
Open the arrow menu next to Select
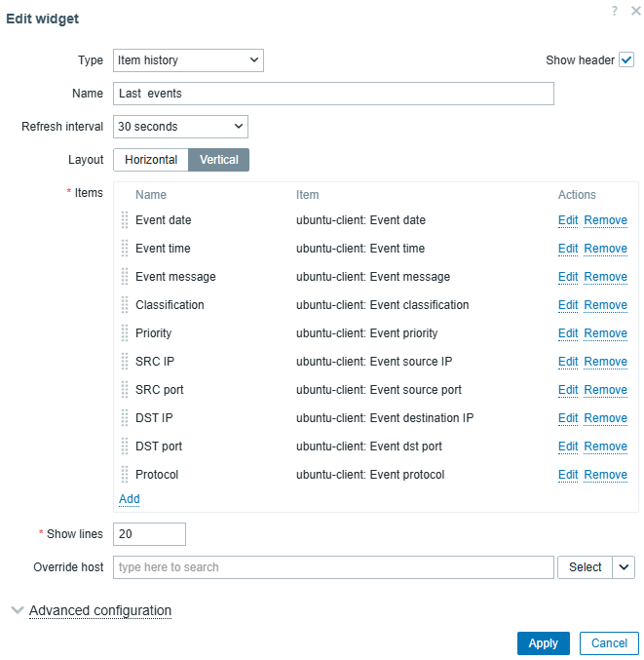(624, 567)
